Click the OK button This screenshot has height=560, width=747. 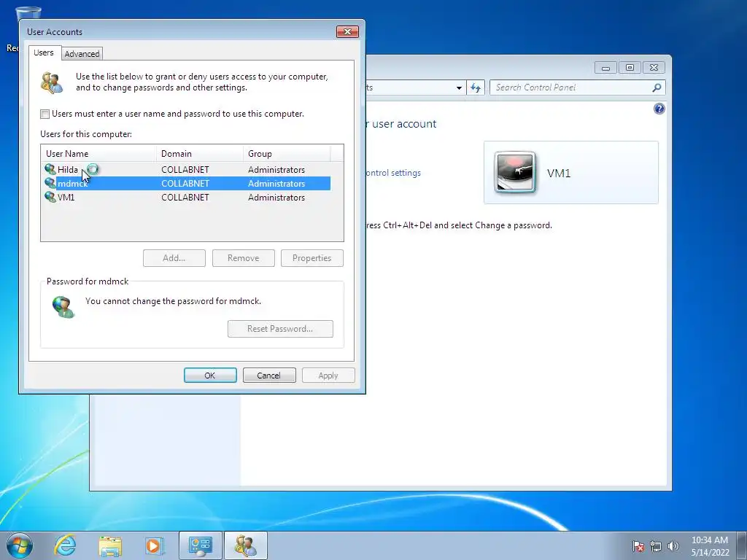pos(210,376)
